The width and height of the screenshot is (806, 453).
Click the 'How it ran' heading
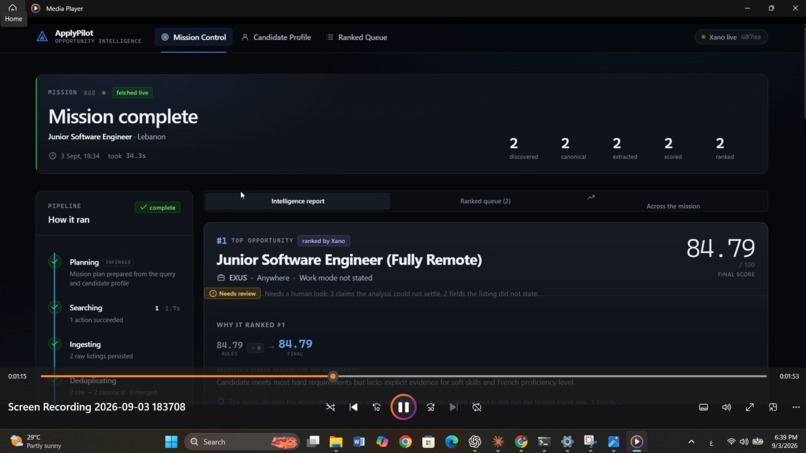(x=69, y=220)
